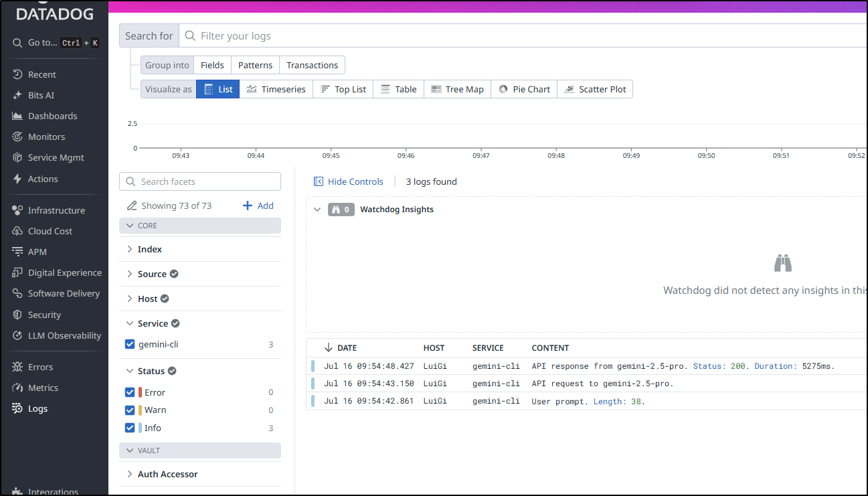Collapse the VAULT facet group
Screen dimensions: 868x496
(200, 450)
